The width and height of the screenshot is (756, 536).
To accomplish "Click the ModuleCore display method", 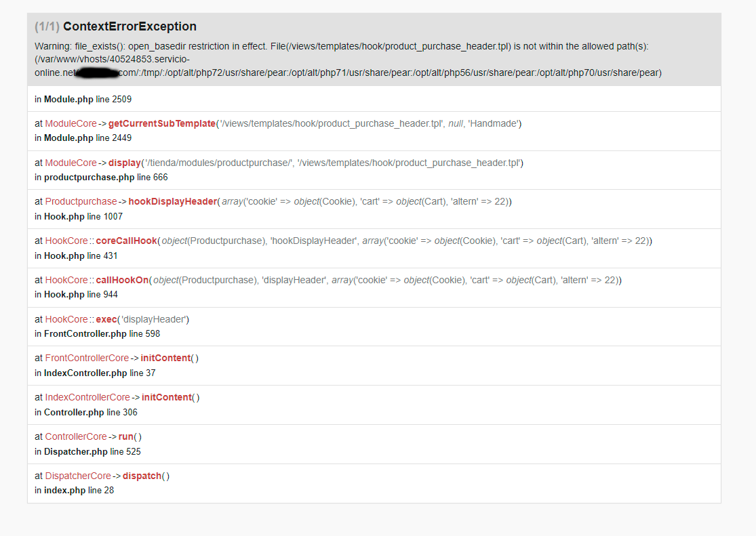I will (124, 163).
